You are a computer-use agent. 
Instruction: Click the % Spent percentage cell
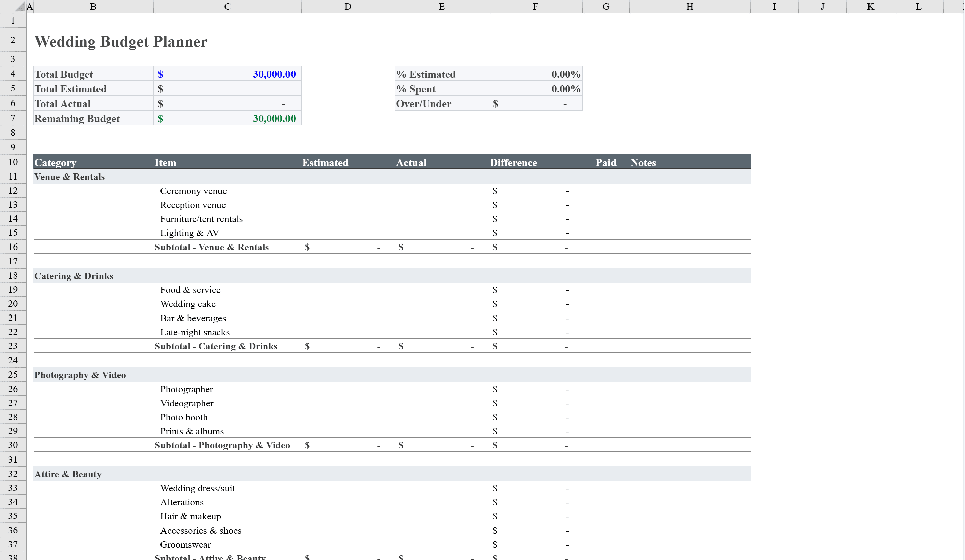pos(535,88)
